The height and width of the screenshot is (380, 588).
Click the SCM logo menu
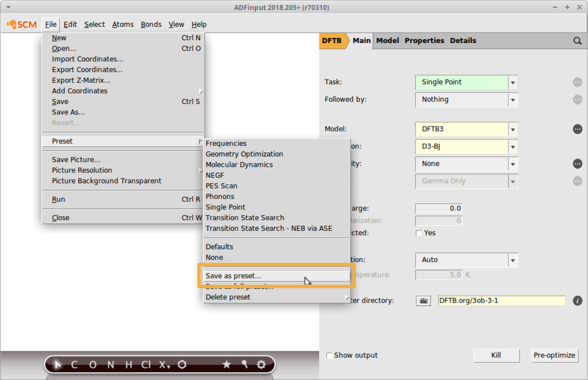[22, 24]
